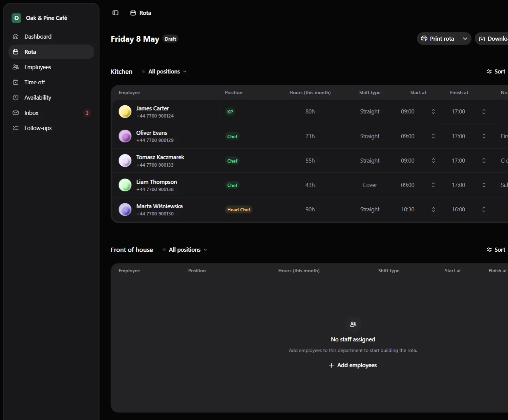
Task: Click the No staff assigned icon
Action: 353,324
